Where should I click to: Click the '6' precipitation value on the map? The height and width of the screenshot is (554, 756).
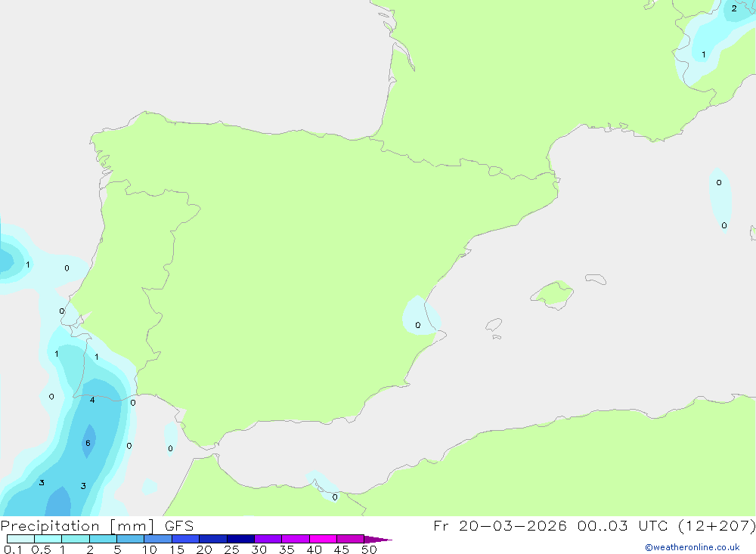click(88, 443)
